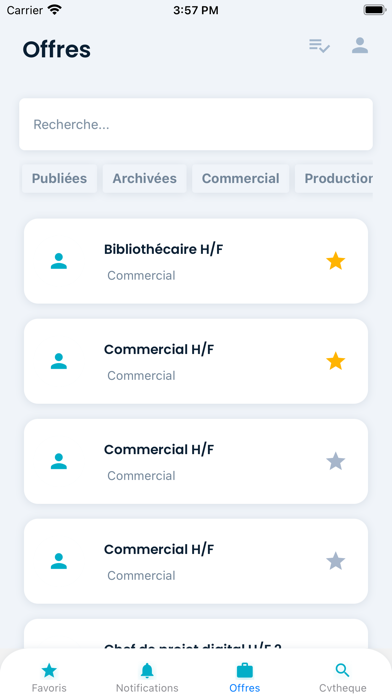The image size is (392, 696).
Task: Unfavorite Bibliothécaire H/F with the gold star
Action: pyautogui.click(x=336, y=261)
